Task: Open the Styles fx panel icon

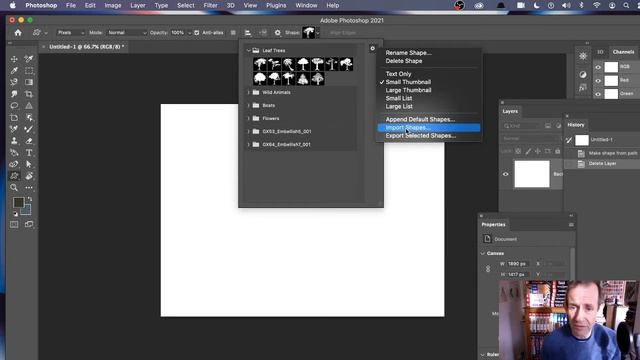Action: pyautogui.click(x=583, y=88)
